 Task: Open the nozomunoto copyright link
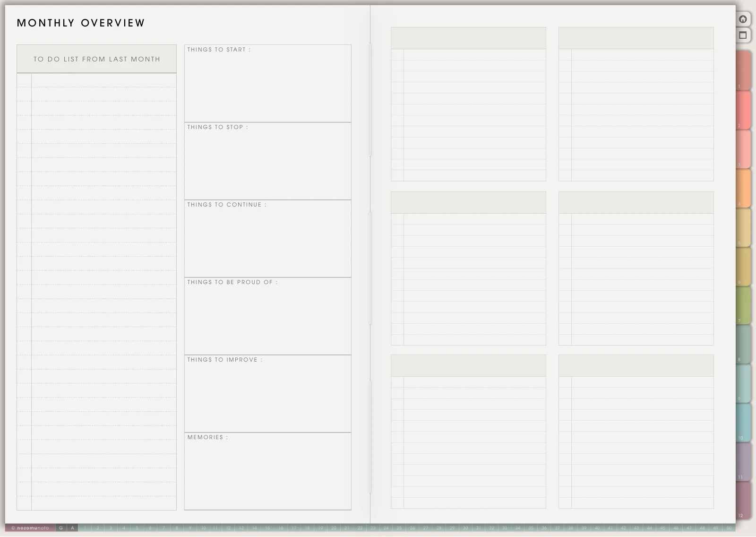coord(30,528)
